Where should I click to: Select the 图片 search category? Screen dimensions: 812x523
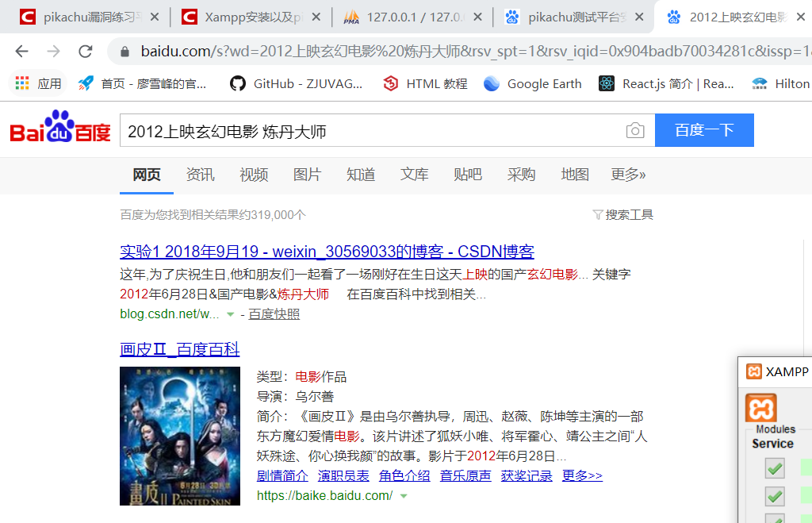pos(307,175)
